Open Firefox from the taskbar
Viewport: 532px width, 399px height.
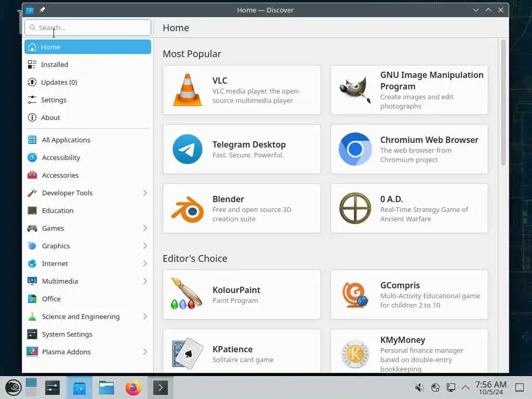tap(134, 388)
